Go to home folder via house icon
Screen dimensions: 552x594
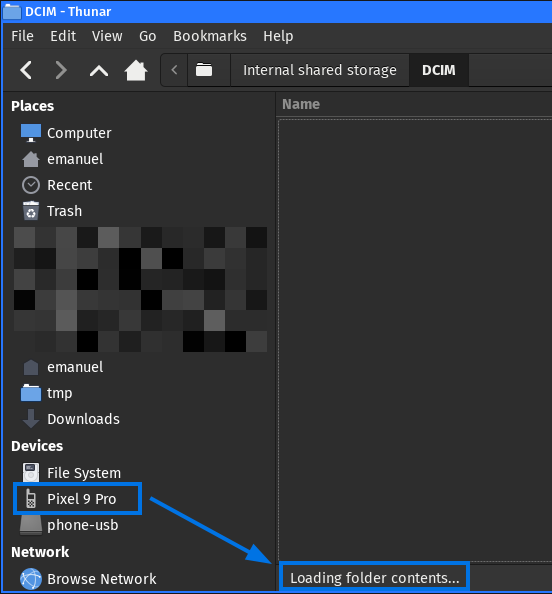[x=136, y=70]
